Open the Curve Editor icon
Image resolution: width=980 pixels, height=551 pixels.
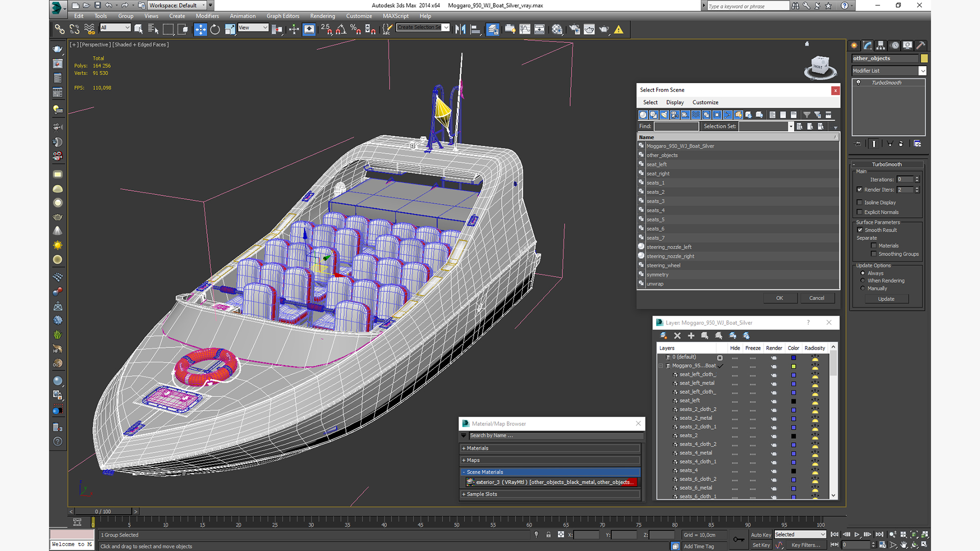tap(525, 30)
